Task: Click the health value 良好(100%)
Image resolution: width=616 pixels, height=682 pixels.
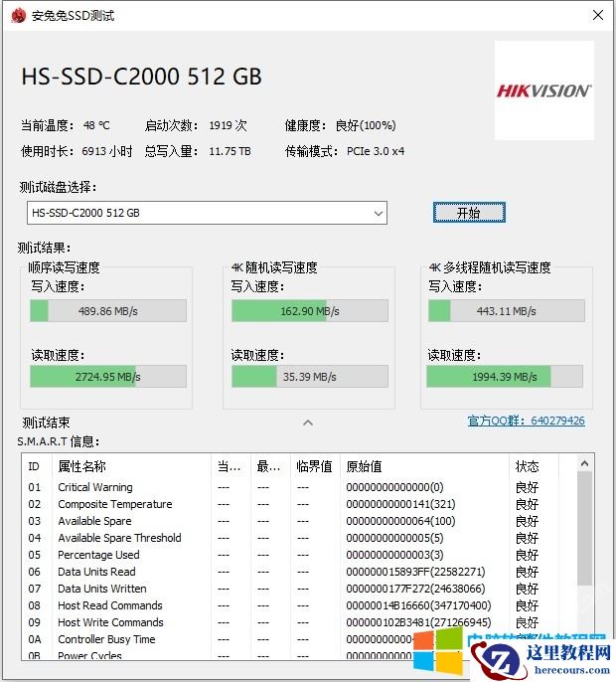Action: coord(366,125)
